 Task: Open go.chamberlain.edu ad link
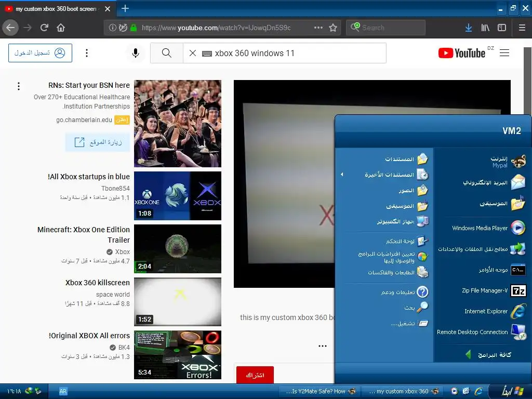pyautogui.click(x=84, y=120)
